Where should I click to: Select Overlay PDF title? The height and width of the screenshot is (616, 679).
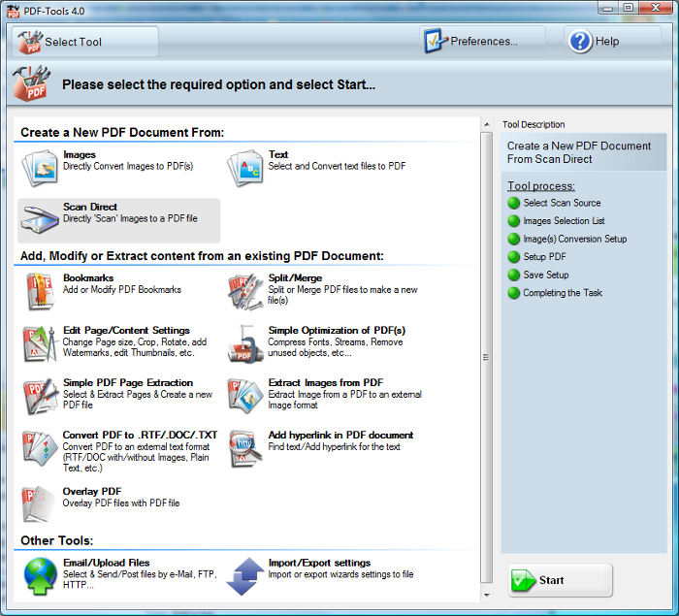point(92,492)
